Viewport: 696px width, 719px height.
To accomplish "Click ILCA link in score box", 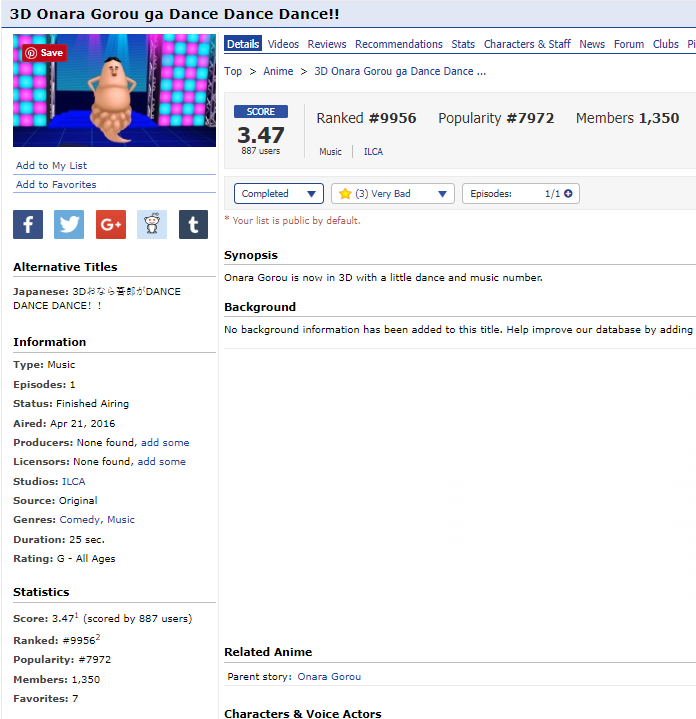I will coord(373,152).
